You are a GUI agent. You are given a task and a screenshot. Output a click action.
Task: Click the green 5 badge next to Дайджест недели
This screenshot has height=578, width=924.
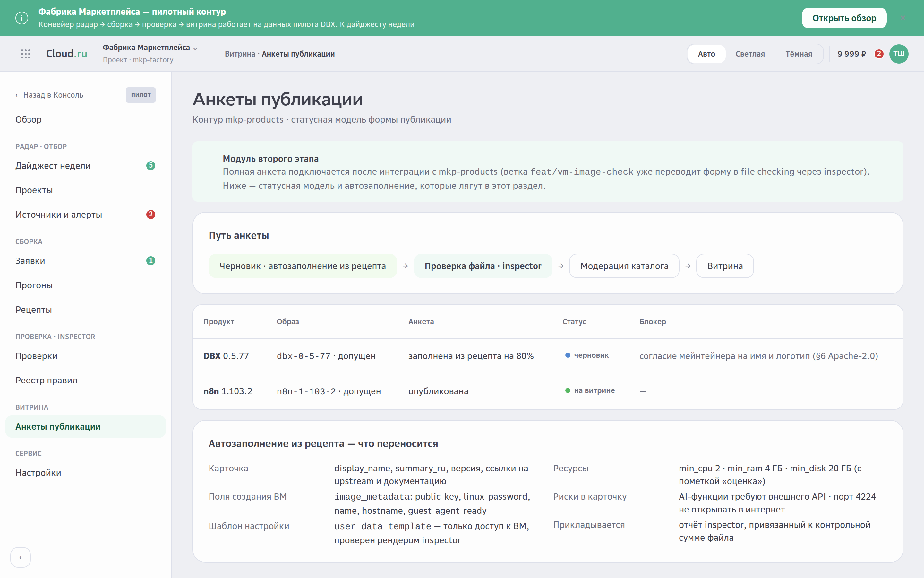151,165
